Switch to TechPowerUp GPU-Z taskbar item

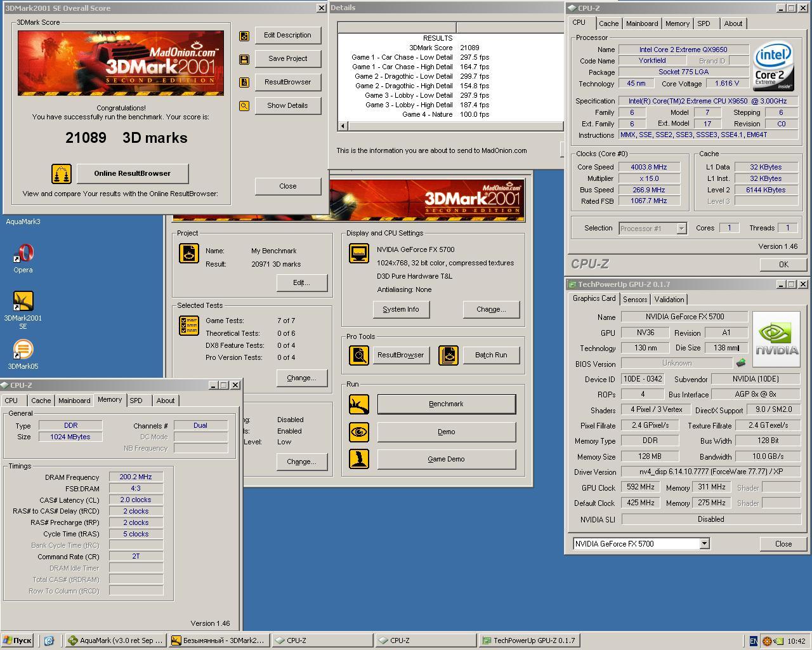coord(529,641)
